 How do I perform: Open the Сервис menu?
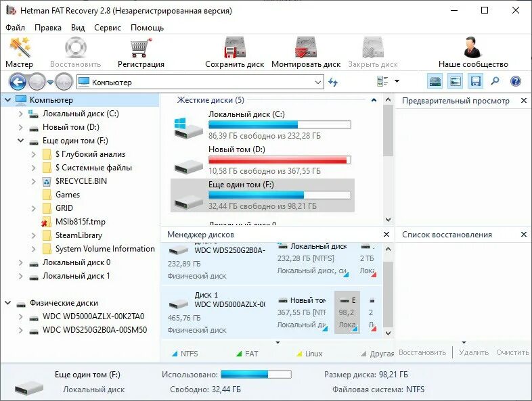108,28
